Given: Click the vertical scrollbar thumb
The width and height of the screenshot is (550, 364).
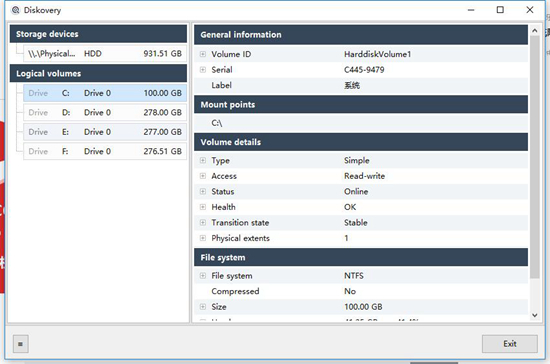Looking at the screenshot, I should (x=535, y=157).
